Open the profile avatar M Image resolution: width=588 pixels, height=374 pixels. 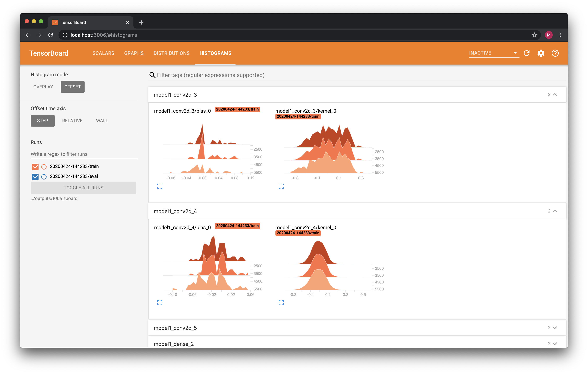click(x=549, y=35)
